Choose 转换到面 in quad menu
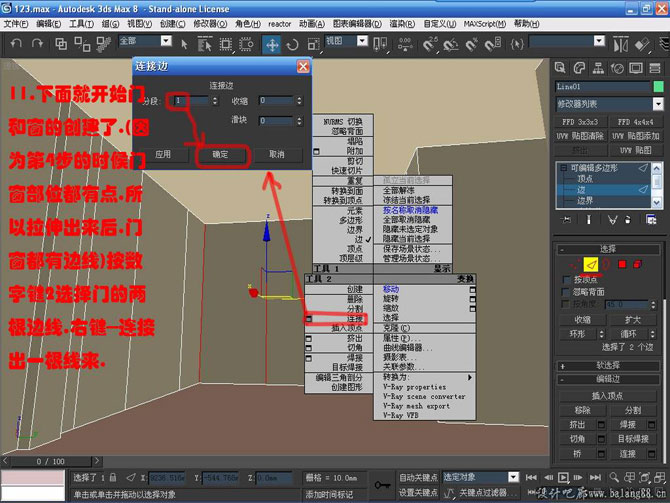 (347, 191)
